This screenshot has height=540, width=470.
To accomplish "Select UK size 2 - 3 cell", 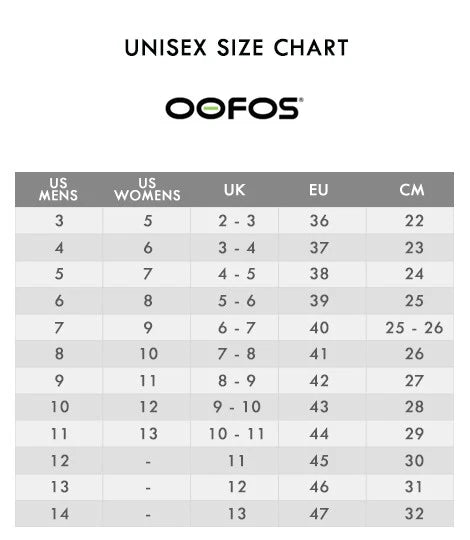I will [234, 220].
